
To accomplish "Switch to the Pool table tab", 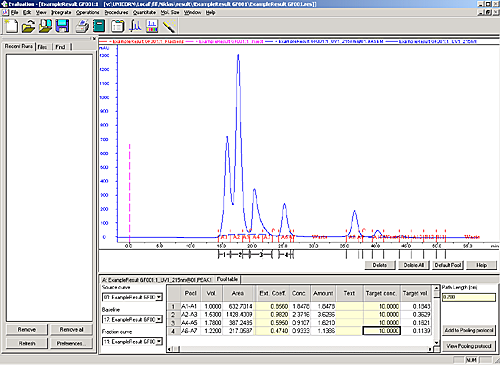I will pyautogui.click(x=227, y=279).
